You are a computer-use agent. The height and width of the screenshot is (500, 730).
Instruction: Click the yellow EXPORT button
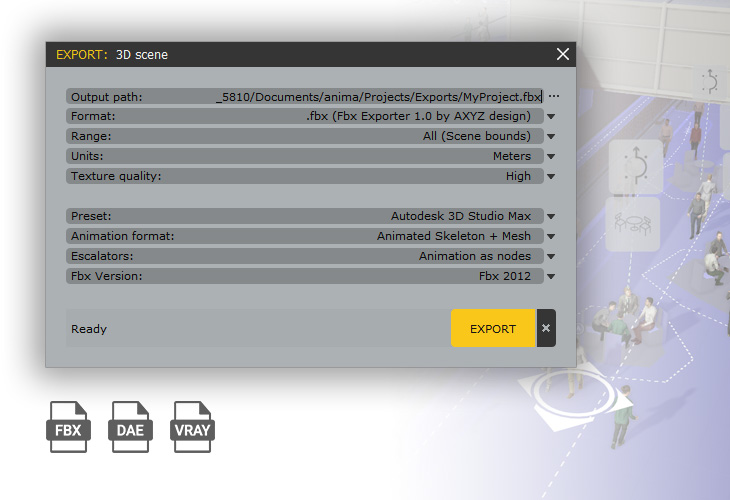493,328
